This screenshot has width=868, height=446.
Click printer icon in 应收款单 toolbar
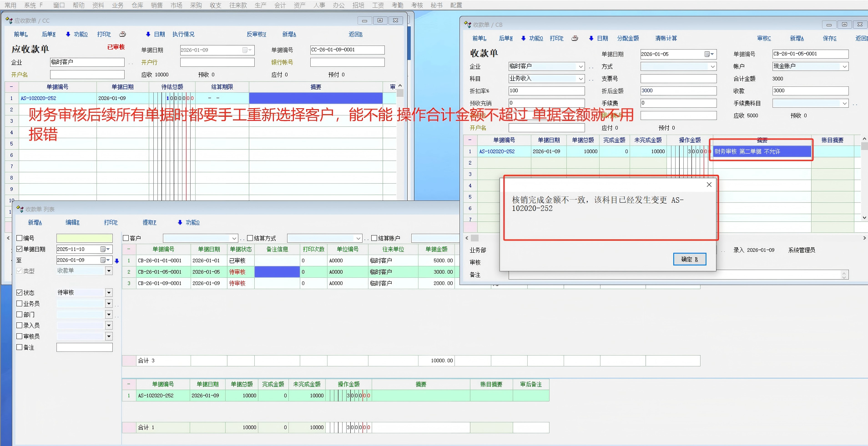pos(122,35)
